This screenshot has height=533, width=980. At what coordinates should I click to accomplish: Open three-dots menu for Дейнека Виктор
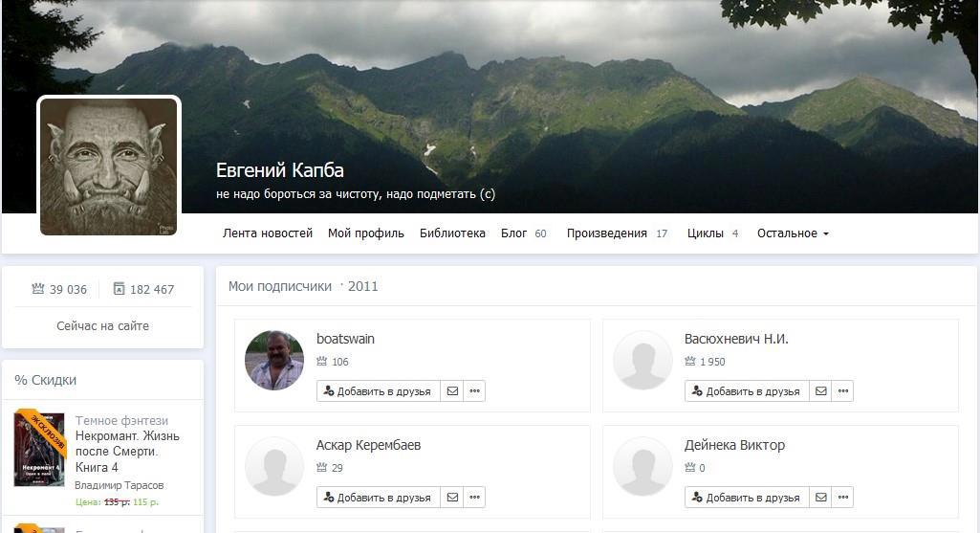point(843,498)
